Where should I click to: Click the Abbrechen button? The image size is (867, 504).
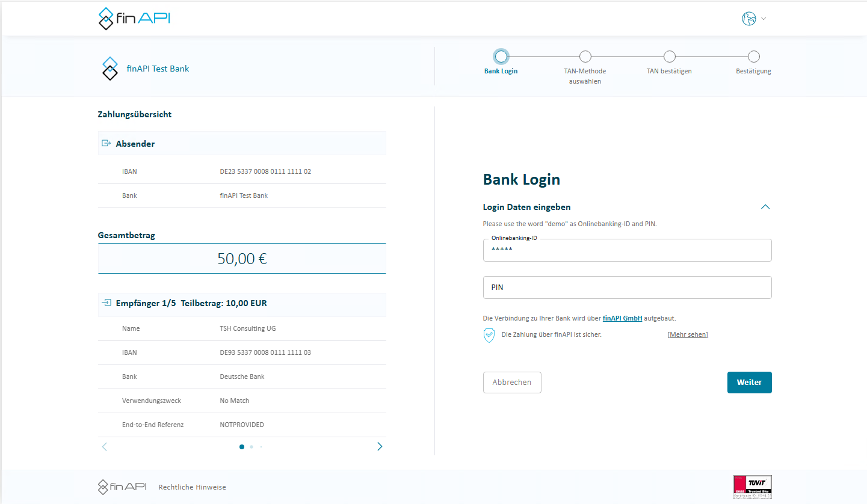(x=512, y=383)
